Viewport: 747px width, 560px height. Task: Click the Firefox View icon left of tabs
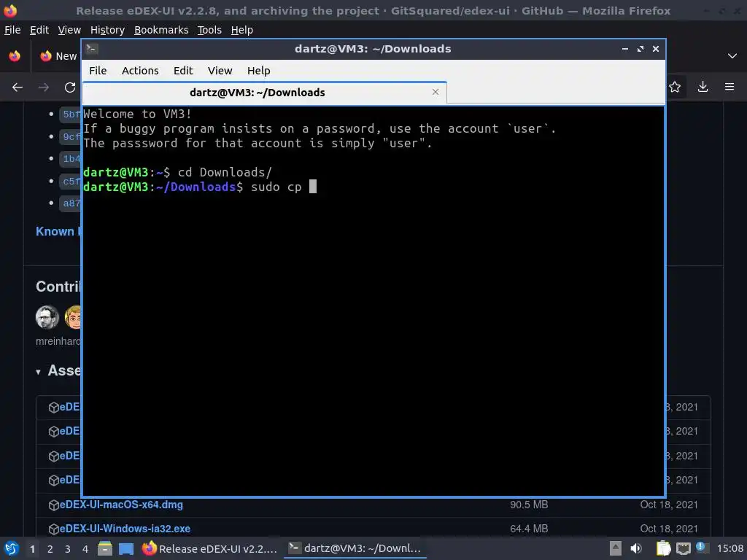(x=15, y=56)
